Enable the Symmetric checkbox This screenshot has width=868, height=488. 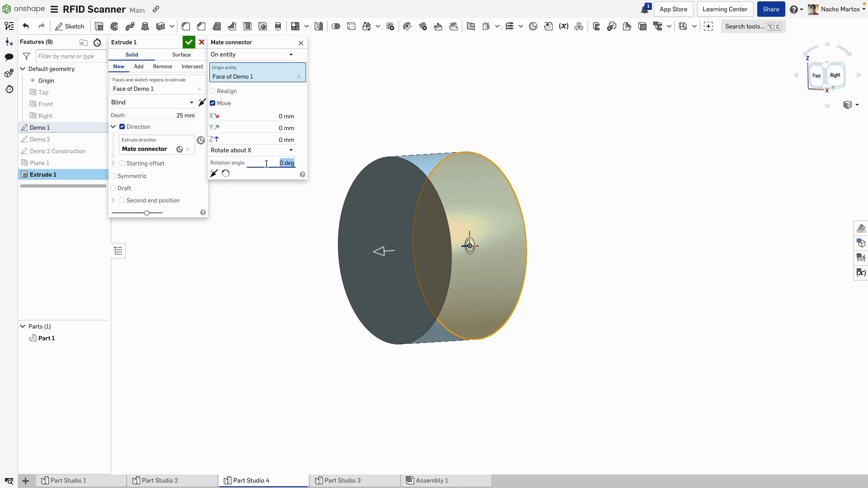(x=113, y=176)
